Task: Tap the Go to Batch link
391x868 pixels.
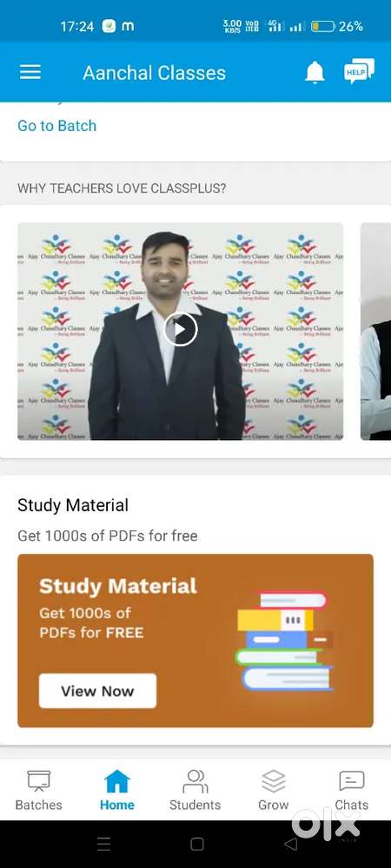Action: tap(57, 126)
